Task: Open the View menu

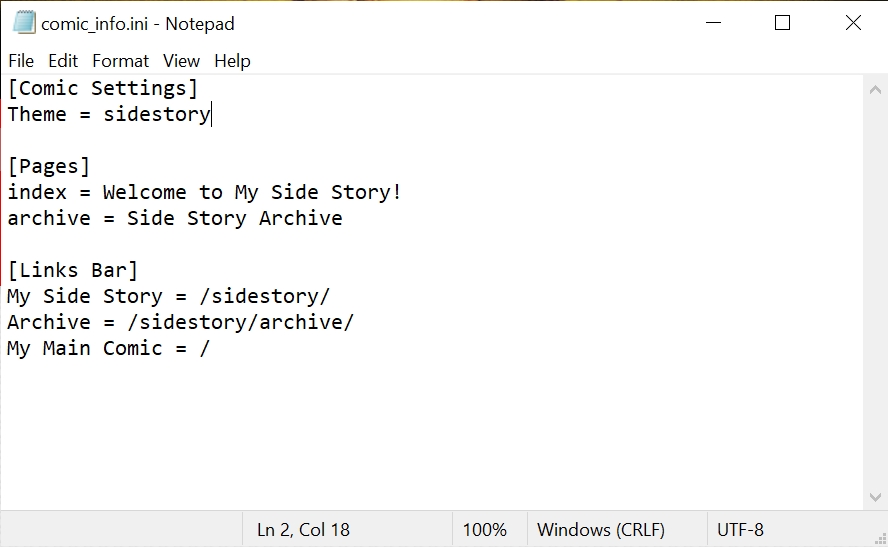Action: coord(182,61)
